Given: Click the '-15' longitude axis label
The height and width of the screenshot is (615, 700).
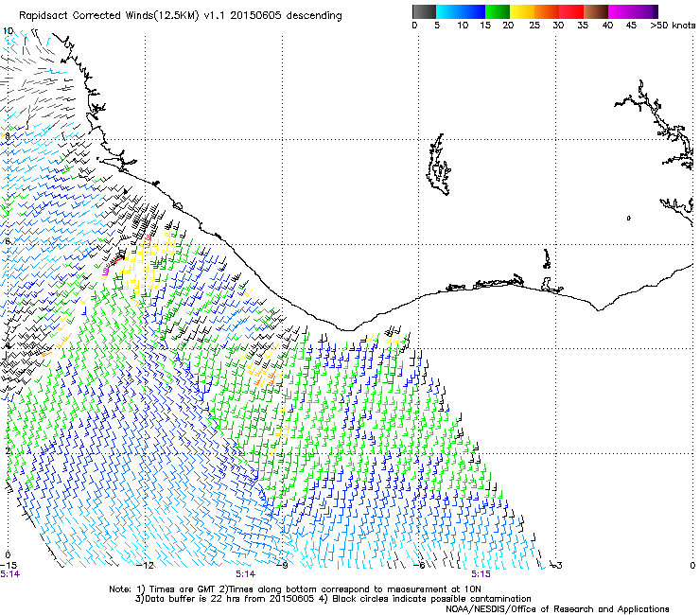Looking at the screenshot, I should point(8,566).
